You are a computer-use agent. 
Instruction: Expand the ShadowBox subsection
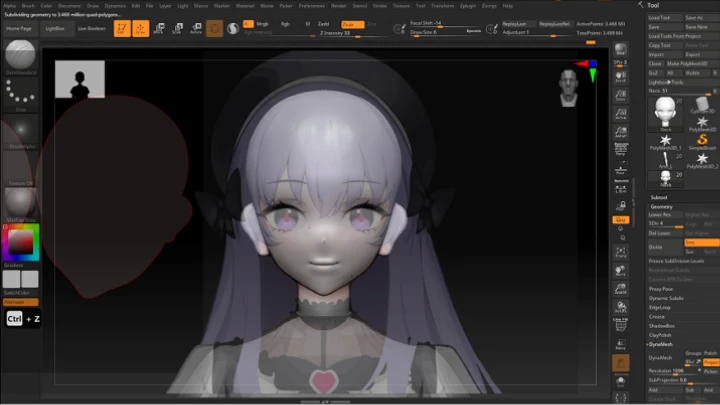(661, 326)
